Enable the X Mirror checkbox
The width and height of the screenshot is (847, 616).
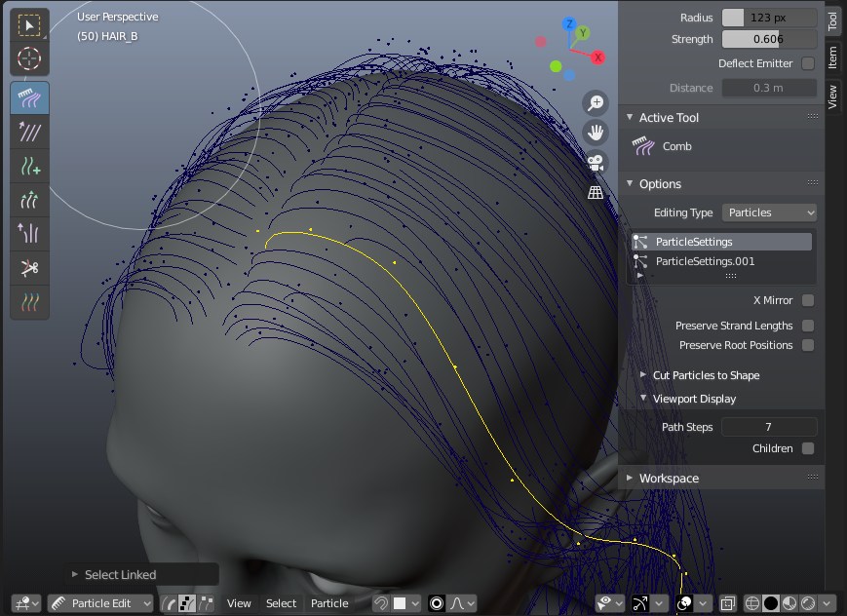(x=808, y=300)
